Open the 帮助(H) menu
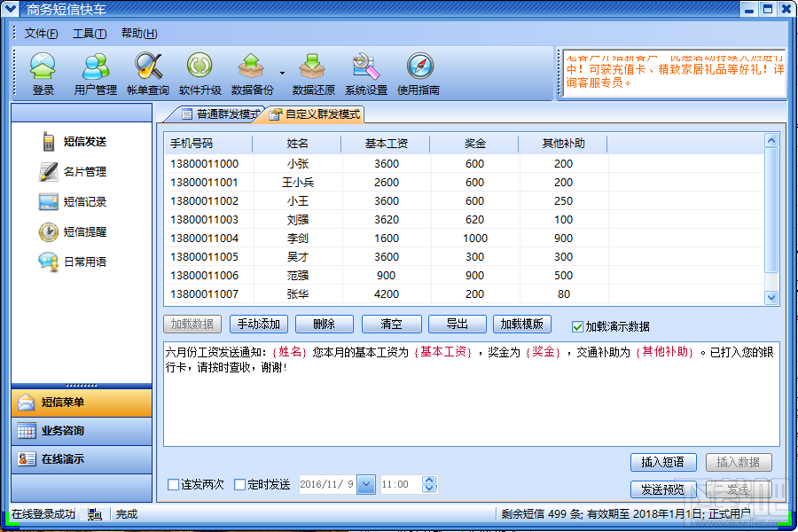798x532 pixels. click(139, 34)
